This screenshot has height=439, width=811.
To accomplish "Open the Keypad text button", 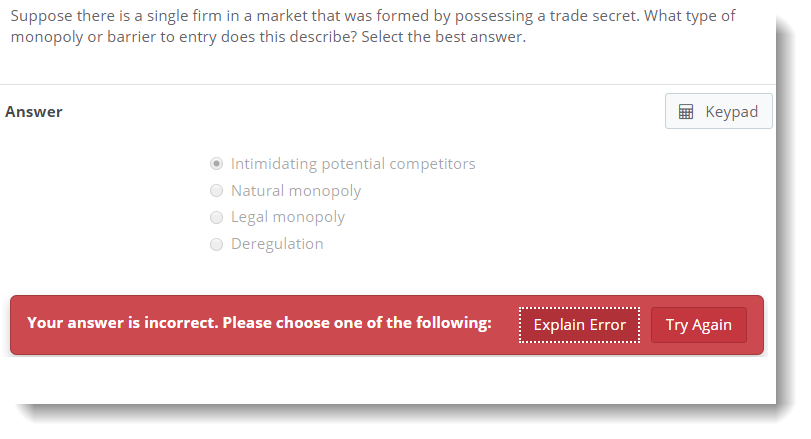I will click(731, 112).
